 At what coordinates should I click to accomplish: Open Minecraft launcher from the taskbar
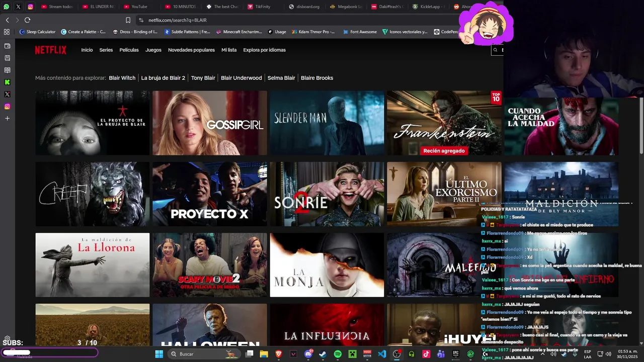352,354
